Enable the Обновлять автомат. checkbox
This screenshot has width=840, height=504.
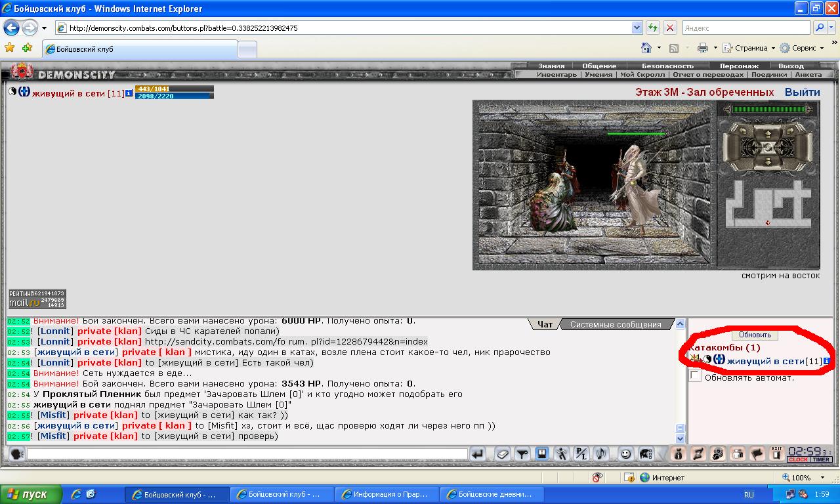(695, 376)
